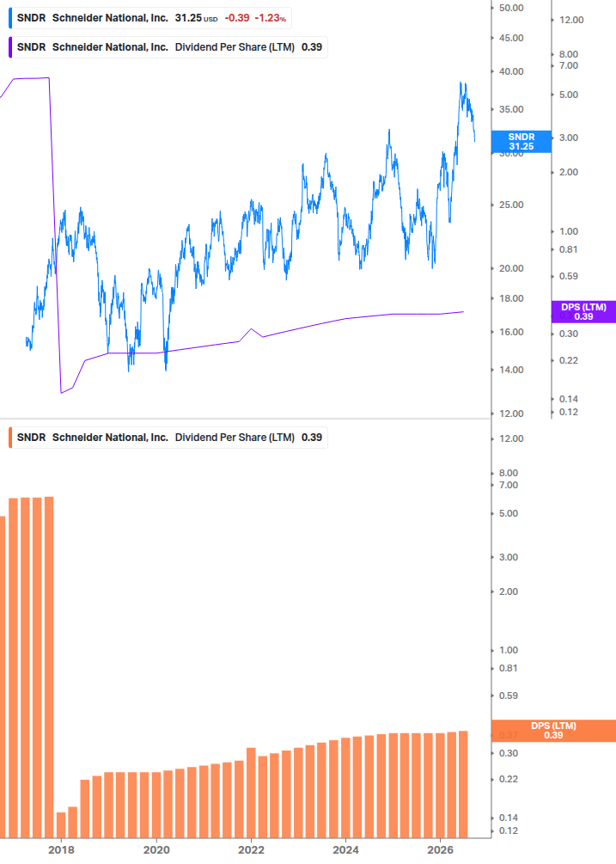Select the purple Dividend Per Share legend
616x864 pixels.
(168, 47)
